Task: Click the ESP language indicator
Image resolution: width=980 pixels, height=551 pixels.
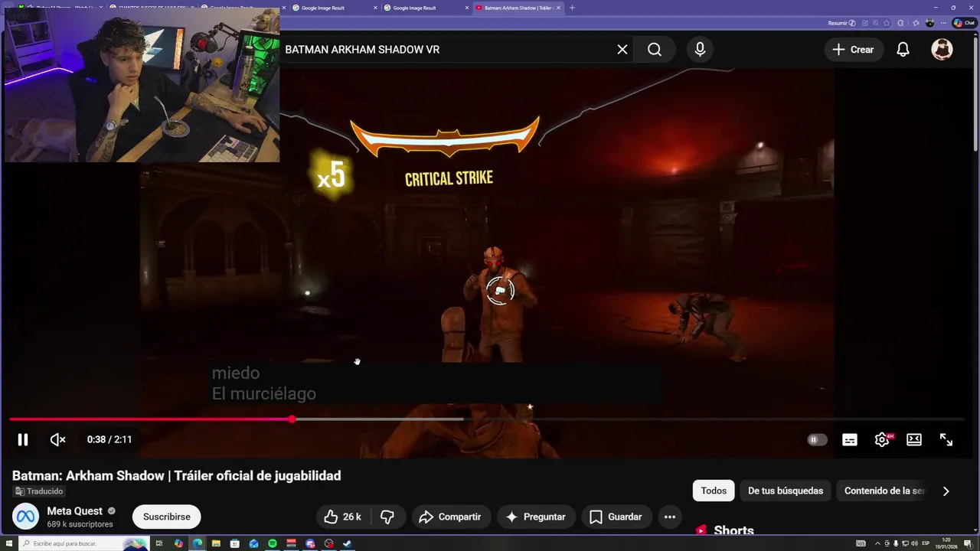Action: (x=926, y=543)
